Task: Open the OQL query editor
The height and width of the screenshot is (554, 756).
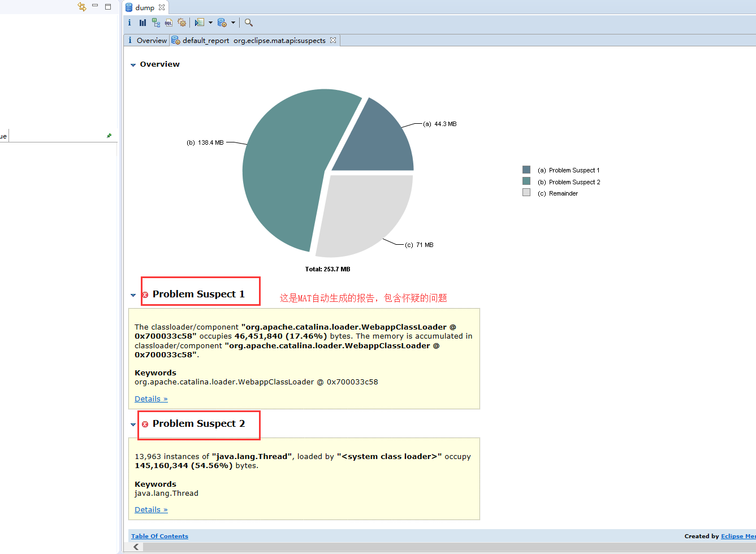Action: point(169,23)
